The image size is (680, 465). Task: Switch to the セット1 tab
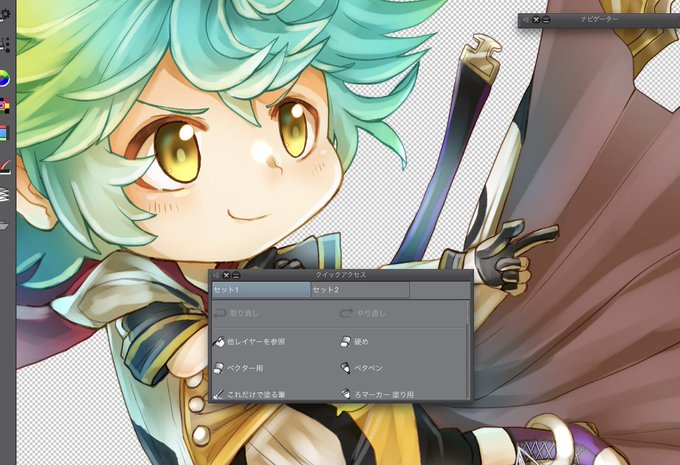click(x=261, y=290)
